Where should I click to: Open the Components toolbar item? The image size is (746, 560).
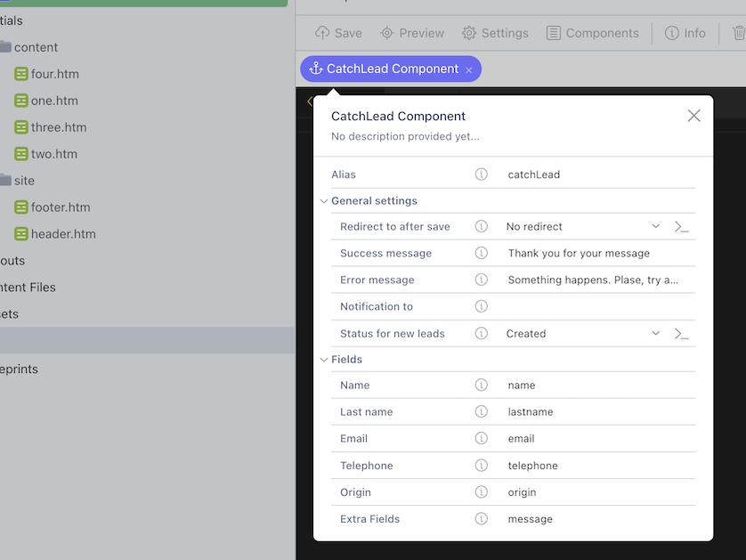(592, 33)
